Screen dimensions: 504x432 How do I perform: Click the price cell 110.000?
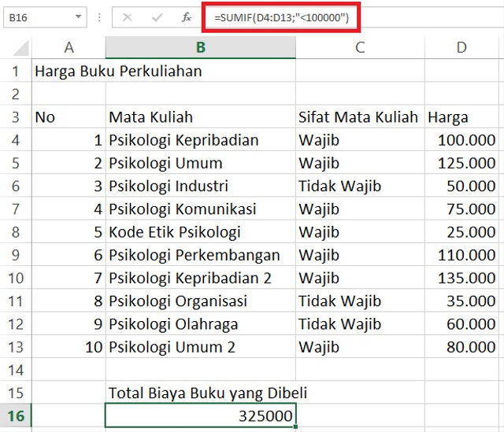(461, 255)
